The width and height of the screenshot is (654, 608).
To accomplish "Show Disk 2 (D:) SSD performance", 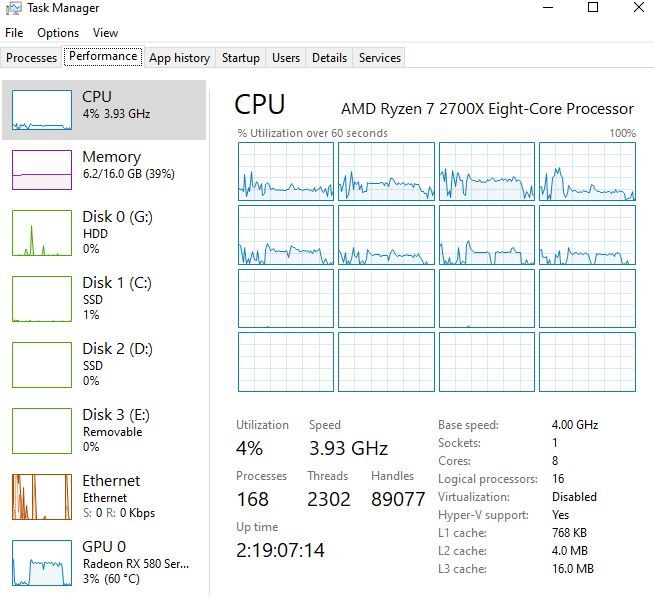I will pyautogui.click(x=104, y=364).
